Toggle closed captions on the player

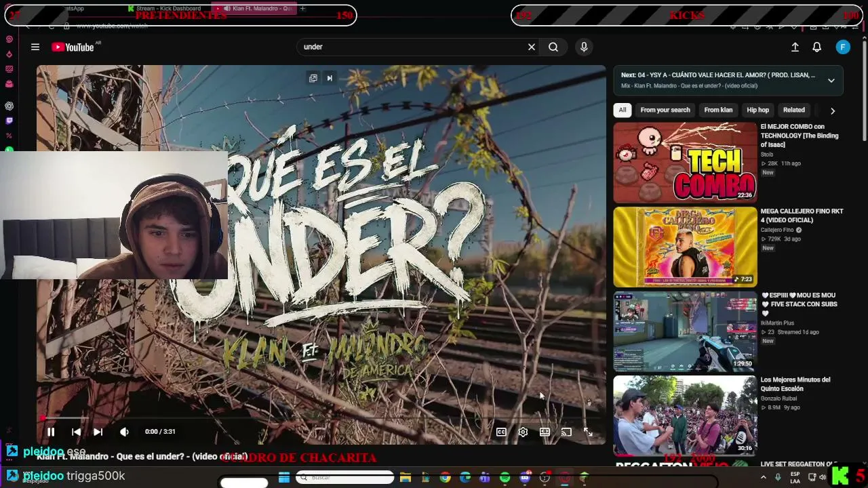click(x=501, y=432)
